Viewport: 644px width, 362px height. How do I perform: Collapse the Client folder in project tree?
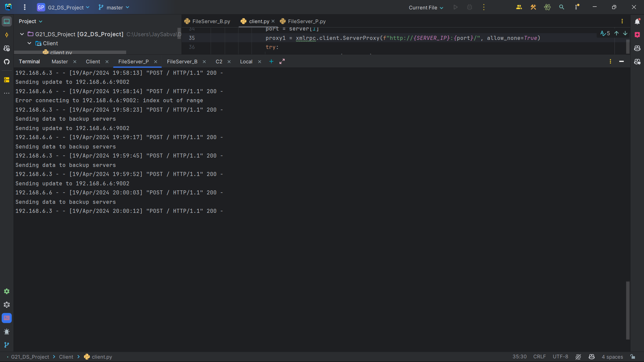[30, 43]
